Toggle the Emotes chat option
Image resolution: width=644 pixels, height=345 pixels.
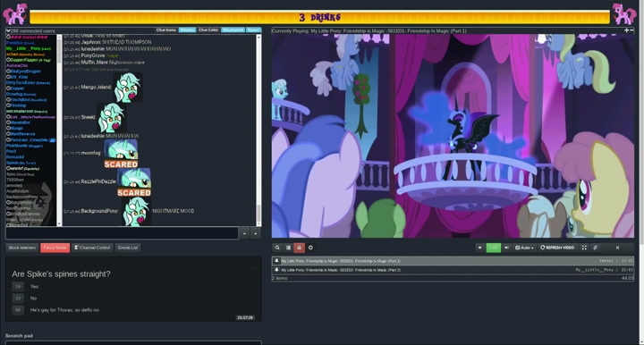pyautogui.click(x=187, y=30)
